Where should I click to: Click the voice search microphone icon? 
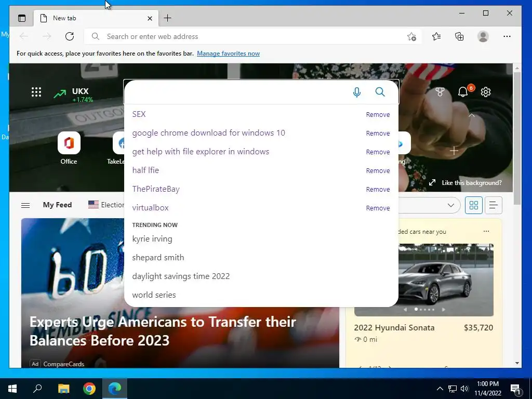point(356,92)
